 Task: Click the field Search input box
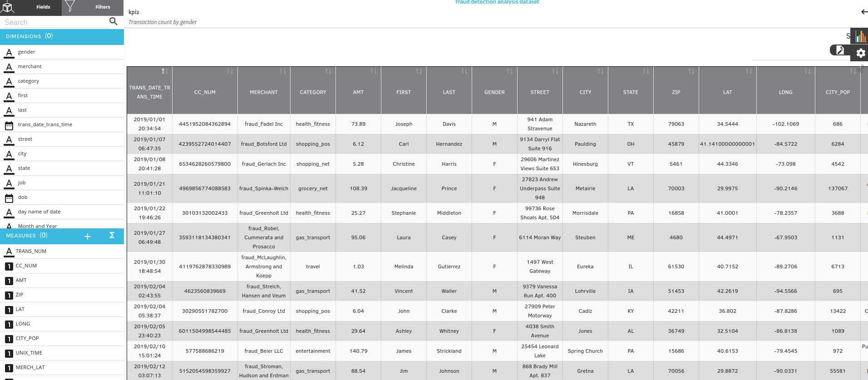(x=54, y=22)
